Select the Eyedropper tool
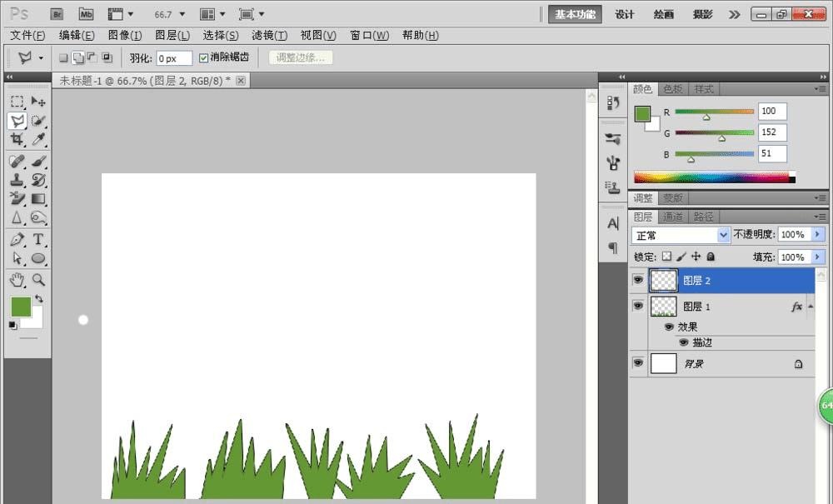 click(38, 139)
